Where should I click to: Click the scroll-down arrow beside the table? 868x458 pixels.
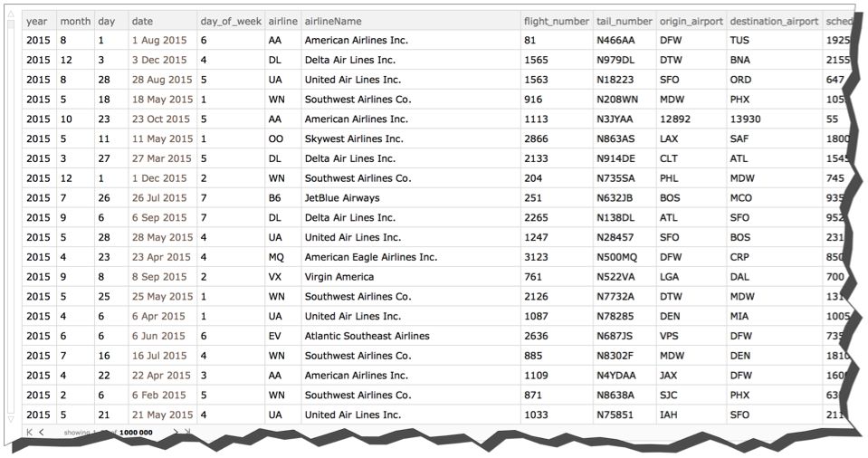pyautogui.click(x=11, y=419)
